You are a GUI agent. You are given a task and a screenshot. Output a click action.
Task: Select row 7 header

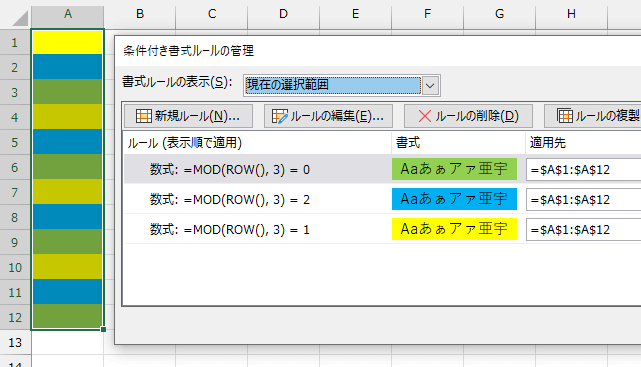15,192
